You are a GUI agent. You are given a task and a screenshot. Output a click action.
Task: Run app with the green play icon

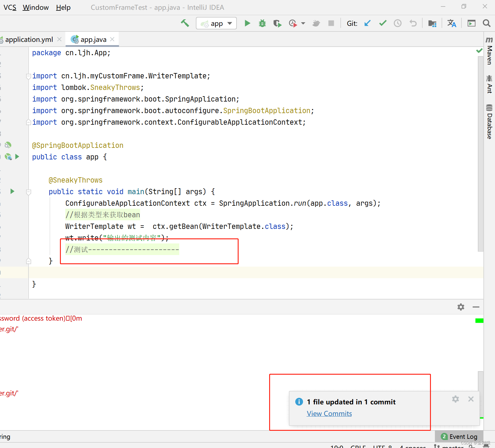coord(247,23)
